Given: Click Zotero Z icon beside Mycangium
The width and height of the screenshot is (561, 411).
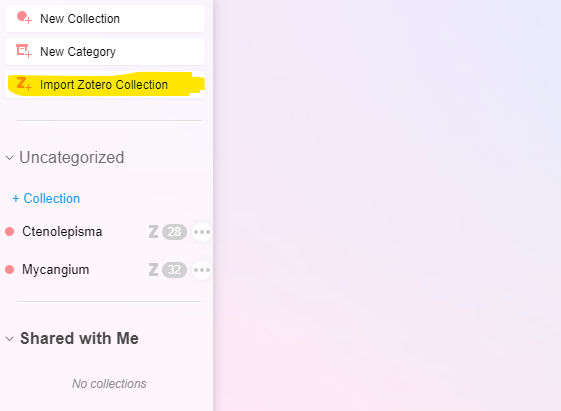Looking at the screenshot, I should [153, 270].
